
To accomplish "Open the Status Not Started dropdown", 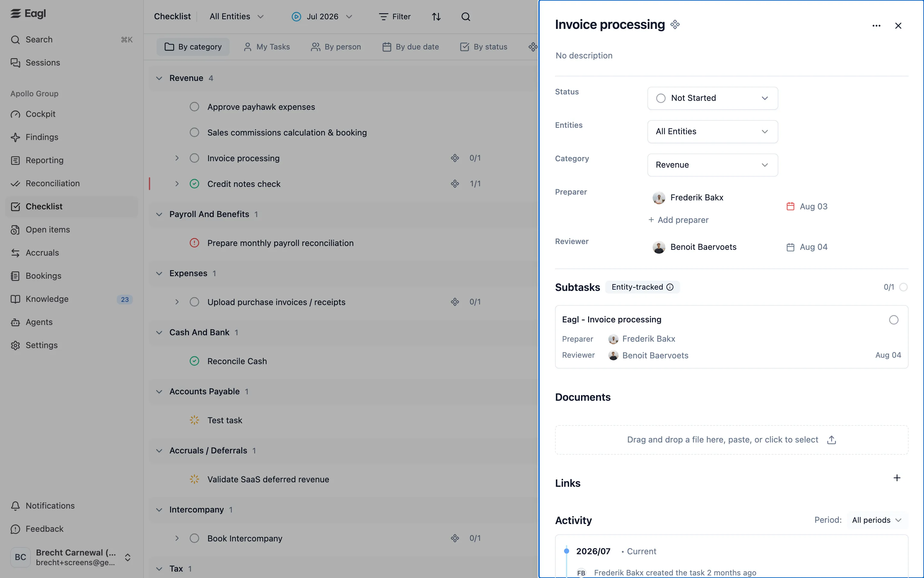I will click(x=713, y=98).
